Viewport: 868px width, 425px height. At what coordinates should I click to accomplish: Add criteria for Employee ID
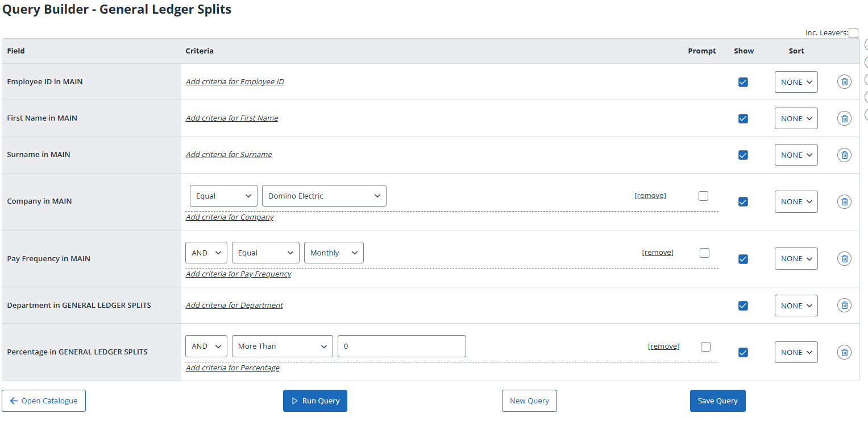point(235,82)
